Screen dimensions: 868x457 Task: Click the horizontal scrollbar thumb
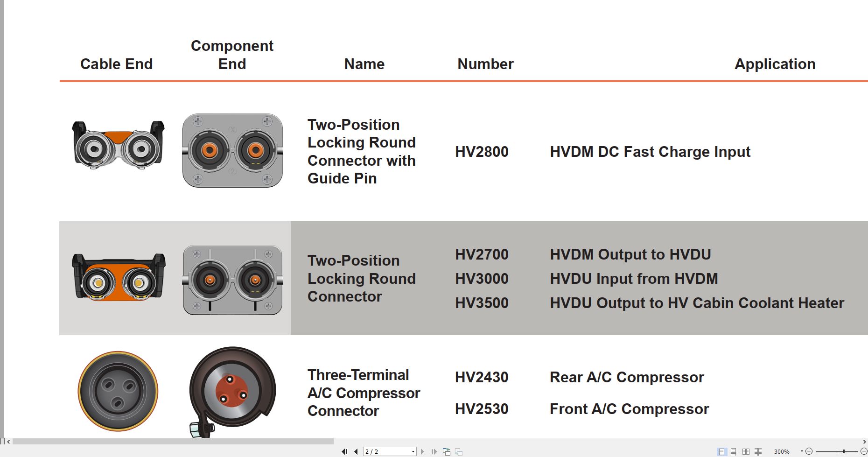coord(173,441)
